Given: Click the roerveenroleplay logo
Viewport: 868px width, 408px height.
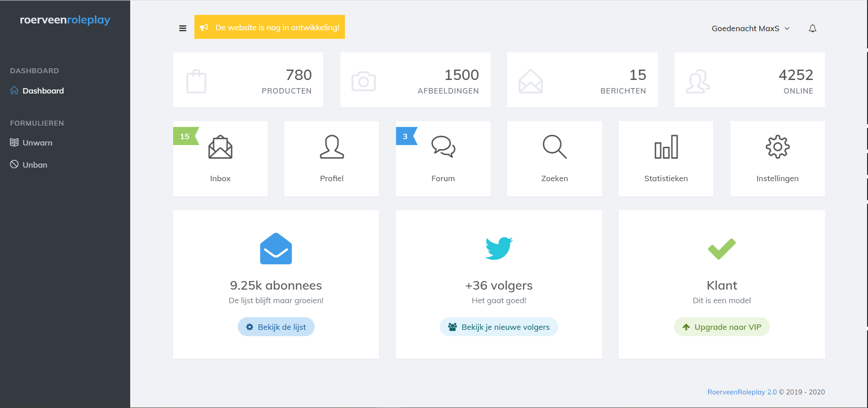Looking at the screenshot, I should [65, 20].
